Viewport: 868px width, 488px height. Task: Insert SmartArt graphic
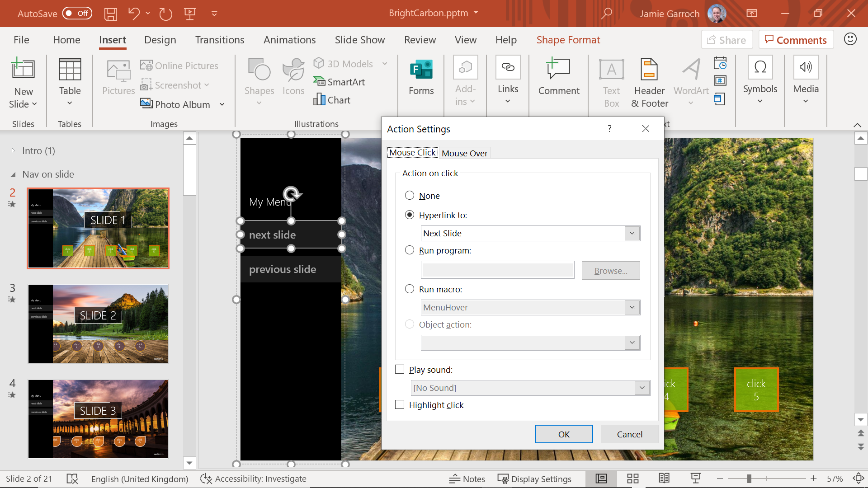pos(340,82)
